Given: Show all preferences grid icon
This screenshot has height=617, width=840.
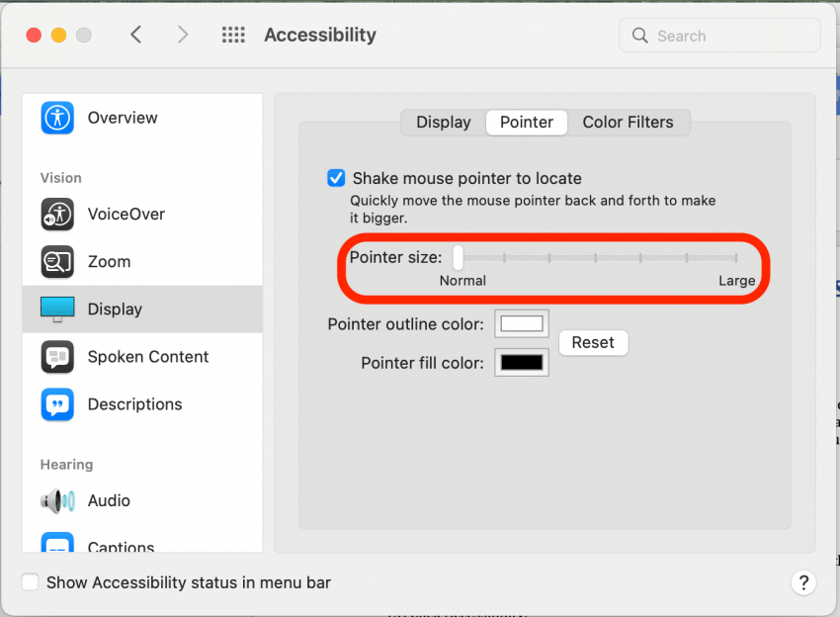Looking at the screenshot, I should click(233, 35).
